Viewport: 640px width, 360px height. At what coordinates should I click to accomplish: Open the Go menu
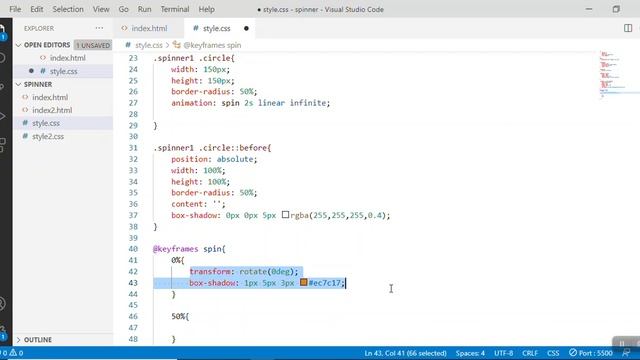(x=123, y=9)
